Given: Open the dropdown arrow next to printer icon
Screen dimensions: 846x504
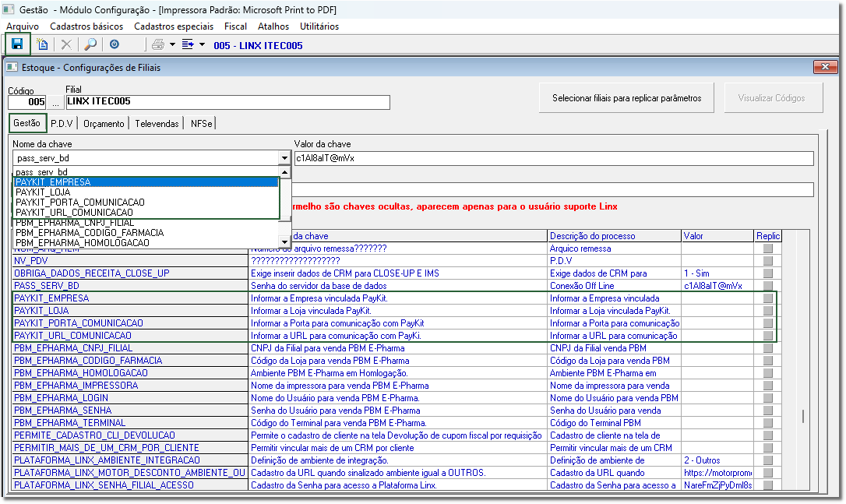Looking at the screenshot, I should point(173,44).
